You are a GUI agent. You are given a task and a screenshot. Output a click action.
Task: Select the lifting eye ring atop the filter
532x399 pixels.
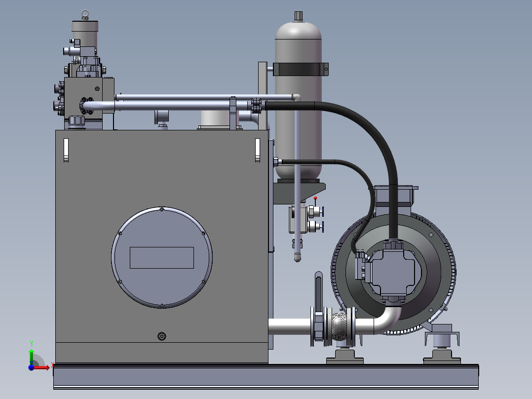pos(85,14)
